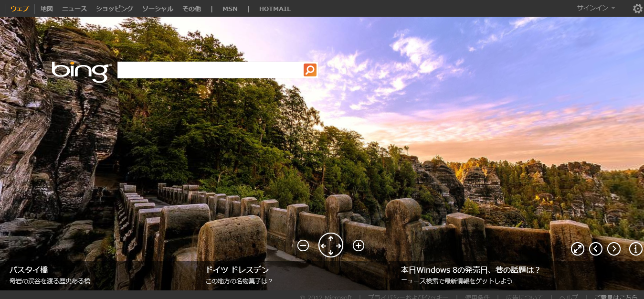Switch to the ショッピング tab
The width and height of the screenshot is (644, 299).
click(115, 9)
